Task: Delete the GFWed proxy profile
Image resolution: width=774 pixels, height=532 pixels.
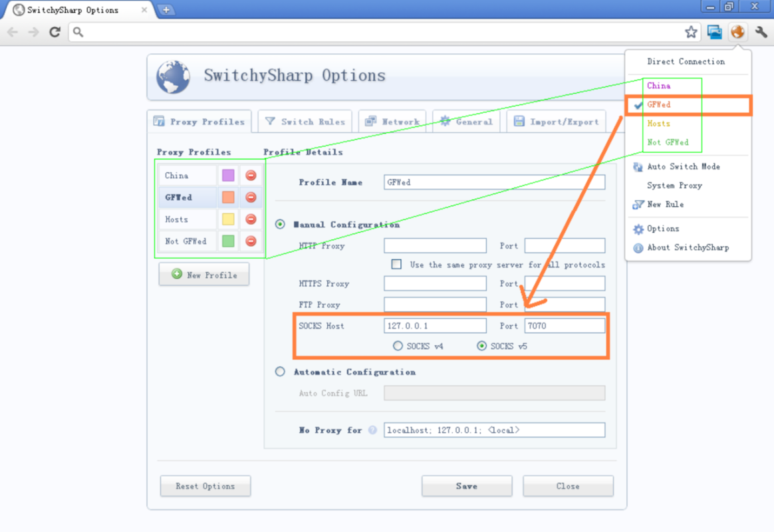Action: click(251, 198)
